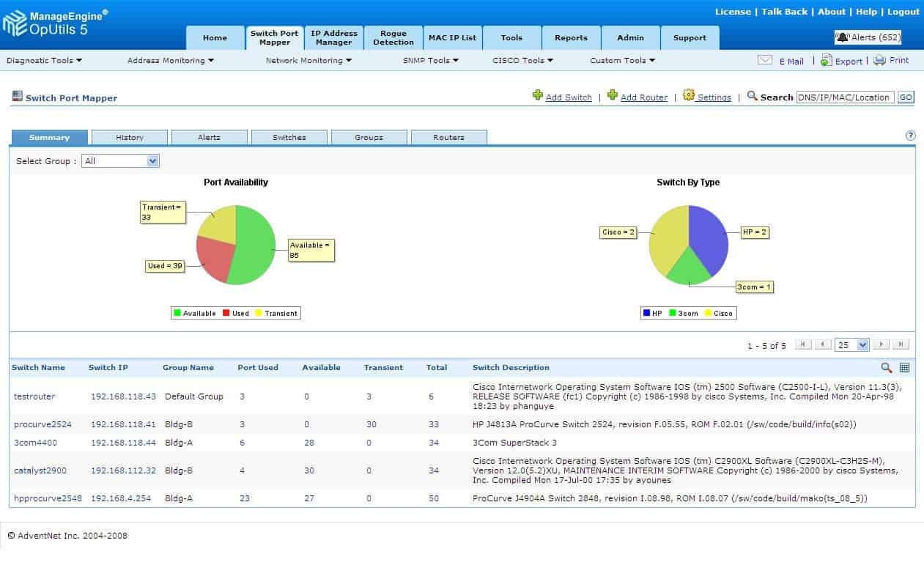Viewport: 924px width, 576px height.
Task: Click the Export icon
Action: (x=826, y=60)
